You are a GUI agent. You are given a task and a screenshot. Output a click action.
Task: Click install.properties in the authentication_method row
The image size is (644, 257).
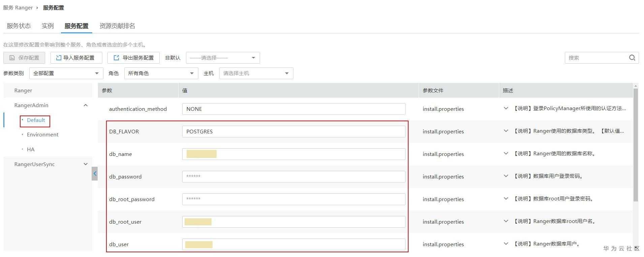tap(443, 109)
